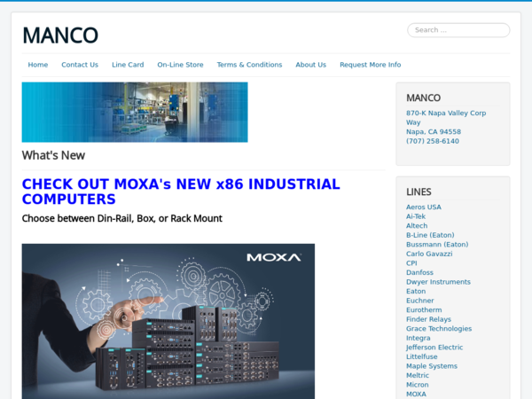
Task: Open the Home menu item
Action: tap(38, 65)
